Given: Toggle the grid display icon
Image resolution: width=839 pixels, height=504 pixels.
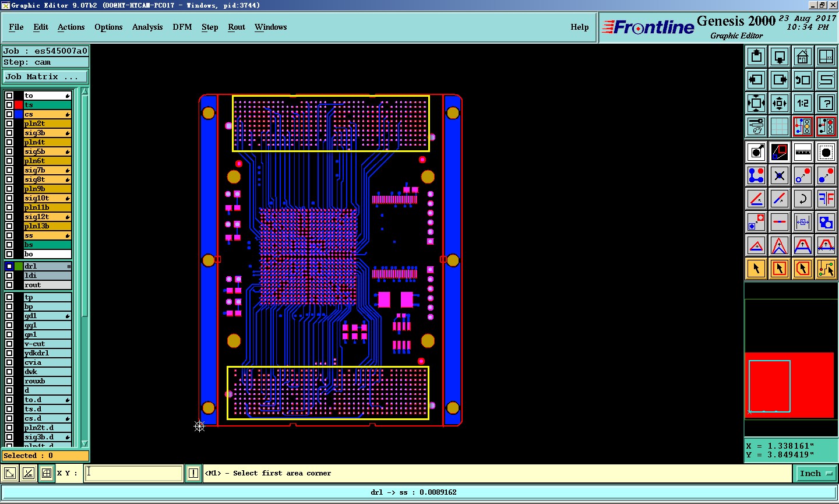Looking at the screenshot, I should 780,126.
